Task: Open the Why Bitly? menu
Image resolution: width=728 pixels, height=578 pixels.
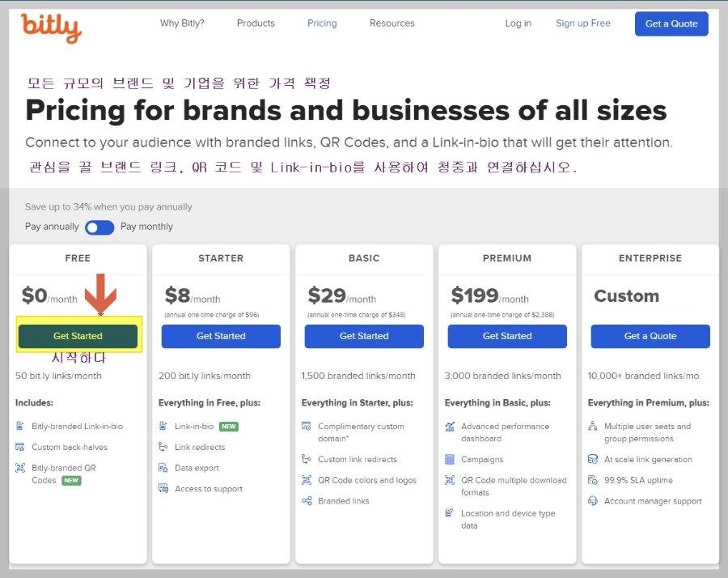Action: 182,23
